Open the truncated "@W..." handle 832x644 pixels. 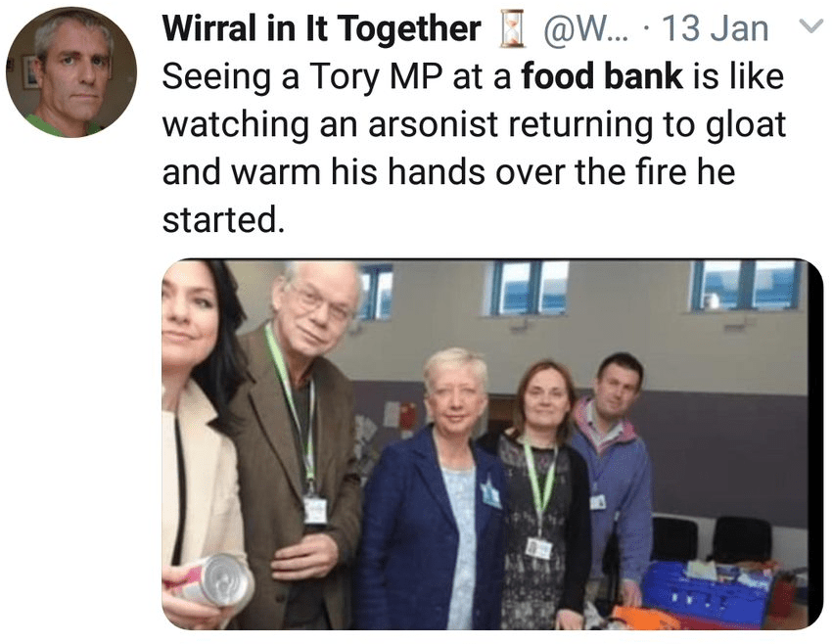pos(584,29)
